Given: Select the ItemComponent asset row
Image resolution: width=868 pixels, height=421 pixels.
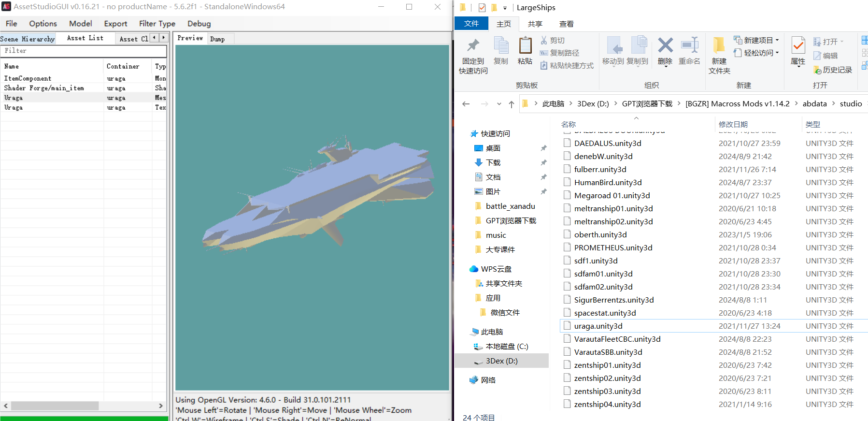Looking at the screenshot, I should pyautogui.click(x=84, y=78).
